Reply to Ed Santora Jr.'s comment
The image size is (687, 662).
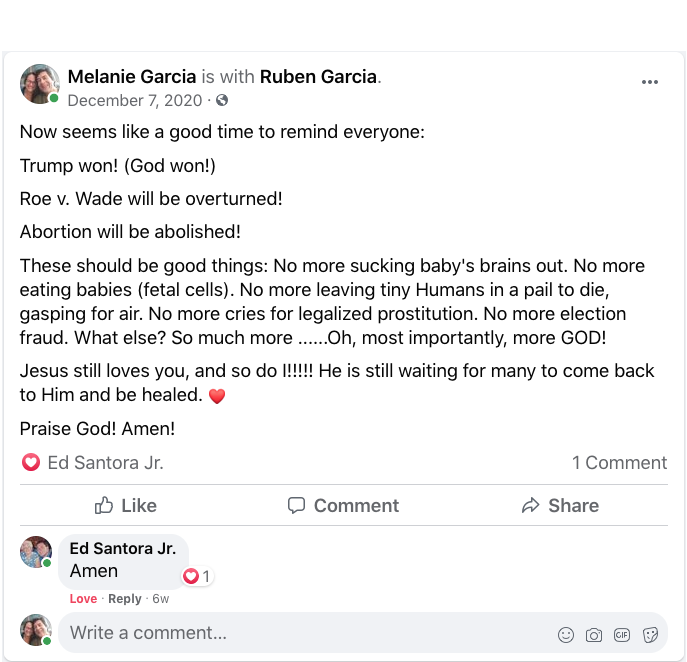coord(125,599)
